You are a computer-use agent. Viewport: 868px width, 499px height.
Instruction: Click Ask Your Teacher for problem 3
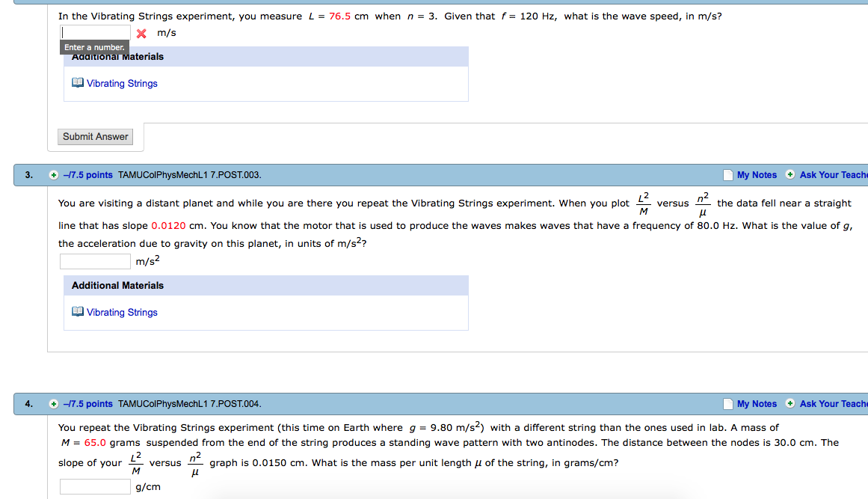pyautogui.click(x=832, y=174)
